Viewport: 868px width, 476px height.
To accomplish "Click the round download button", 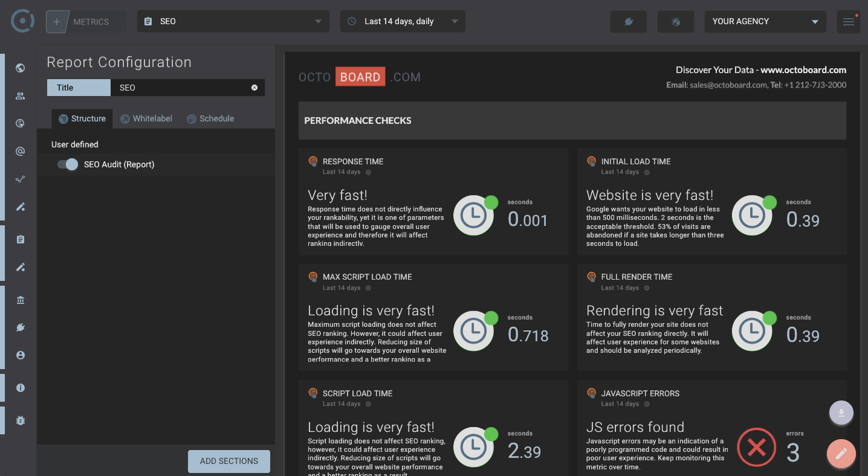I will [841, 413].
